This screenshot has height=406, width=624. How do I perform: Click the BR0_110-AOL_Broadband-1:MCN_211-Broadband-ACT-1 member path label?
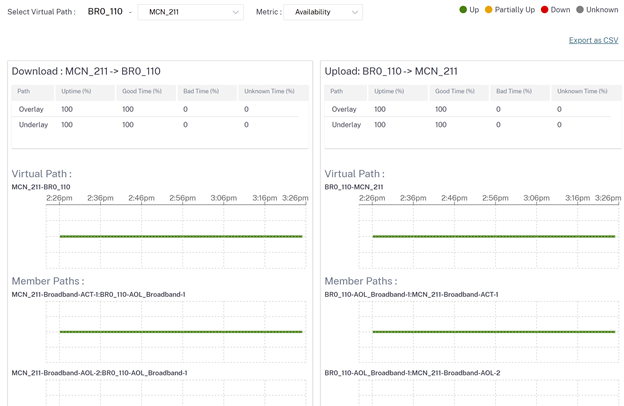click(x=411, y=295)
